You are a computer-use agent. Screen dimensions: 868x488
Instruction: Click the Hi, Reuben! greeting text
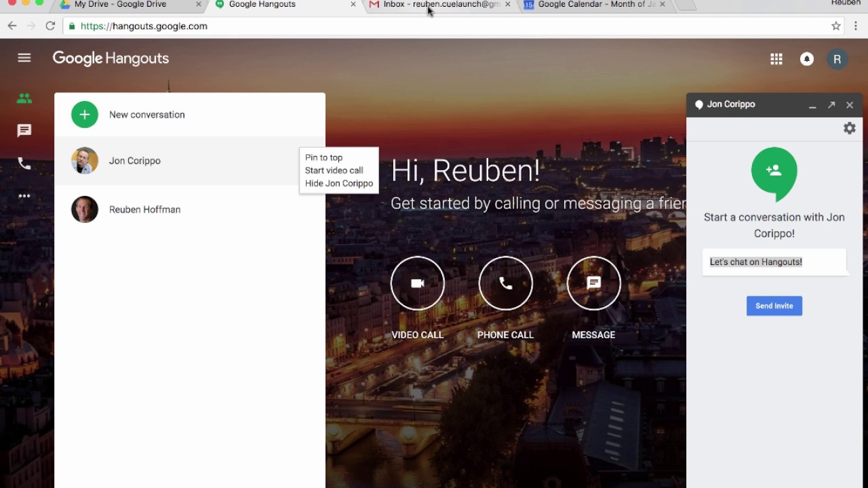coord(465,171)
